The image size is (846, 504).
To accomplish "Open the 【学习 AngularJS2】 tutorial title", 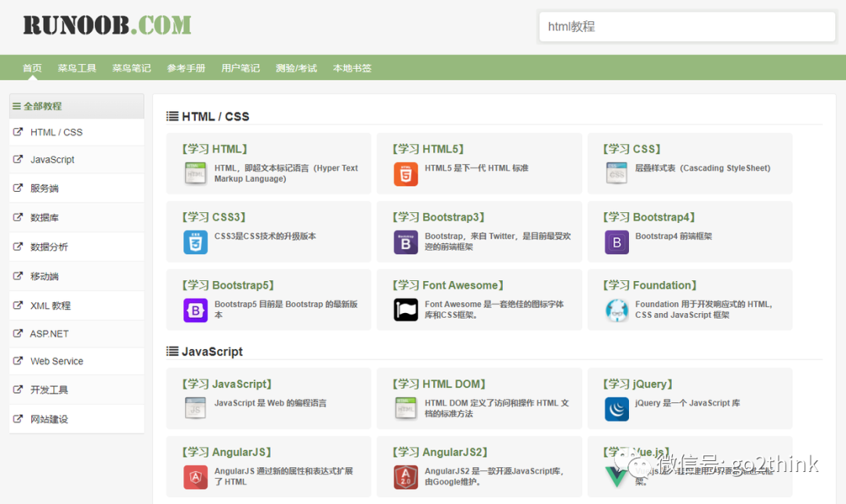I will [440, 452].
